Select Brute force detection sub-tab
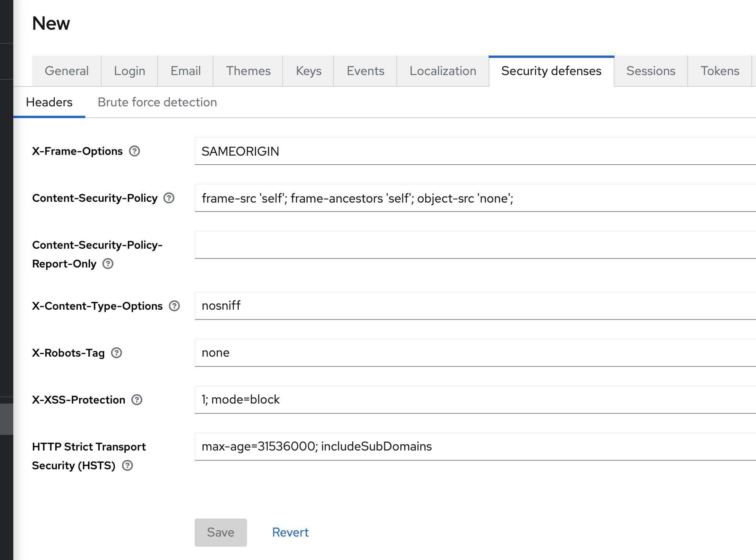Viewport: 756px width, 560px height. point(157,102)
